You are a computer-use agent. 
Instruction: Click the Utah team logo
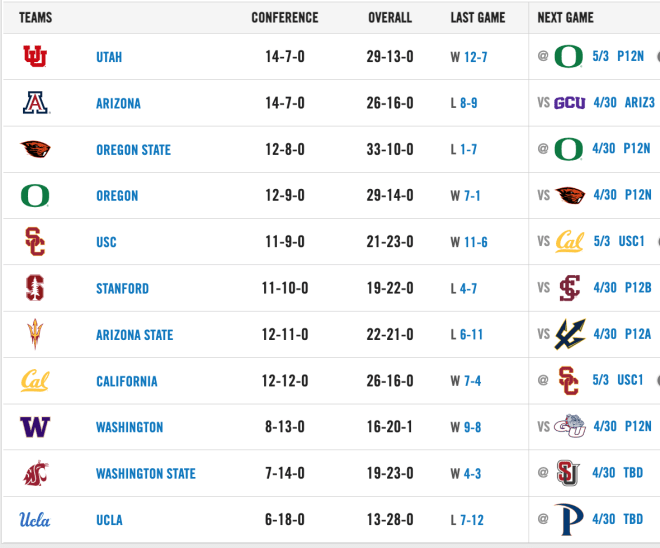click(x=35, y=56)
